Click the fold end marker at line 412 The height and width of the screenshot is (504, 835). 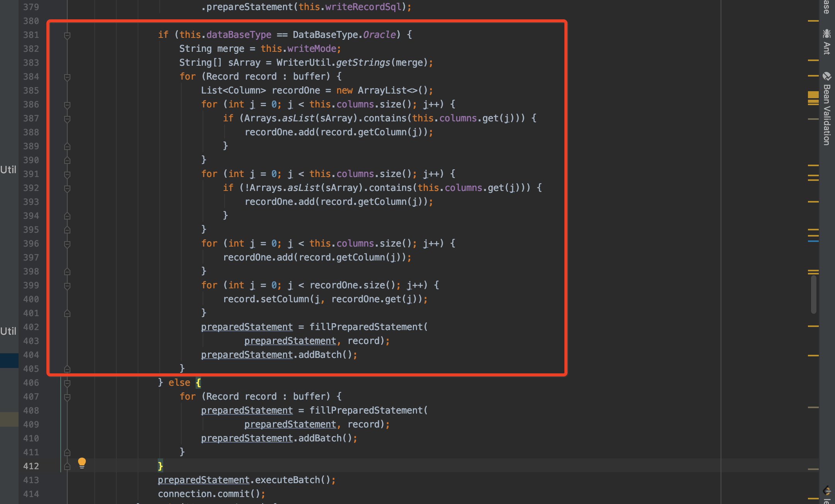(x=67, y=466)
